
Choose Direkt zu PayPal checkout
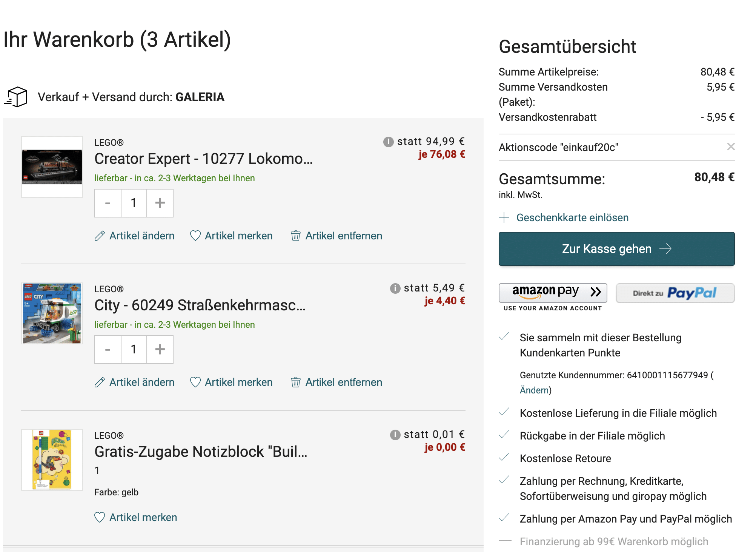coord(675,293)
